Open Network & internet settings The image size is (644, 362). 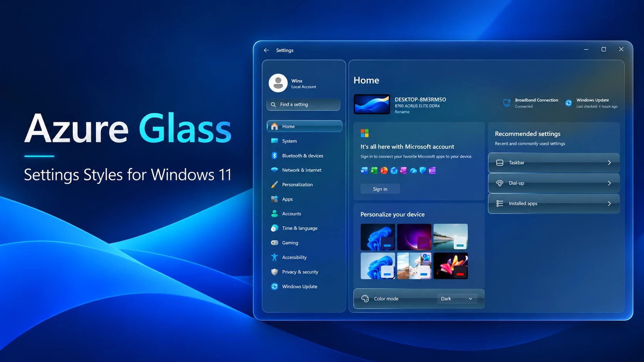tap(304, 170)
